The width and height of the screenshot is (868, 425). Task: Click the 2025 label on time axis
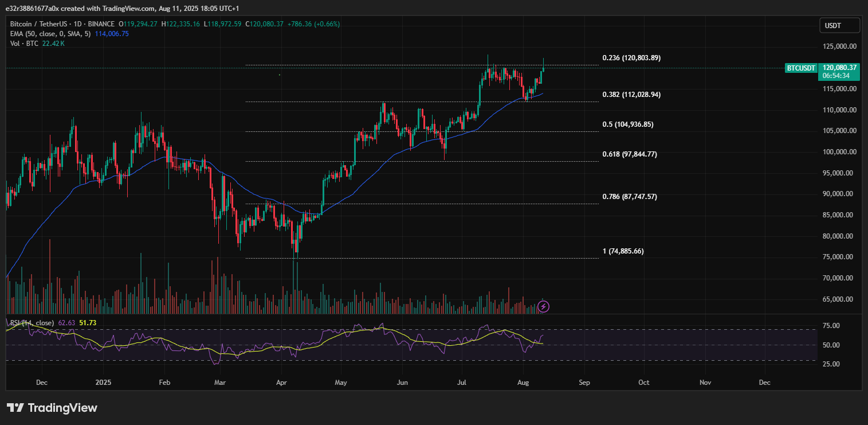(103, 382)
